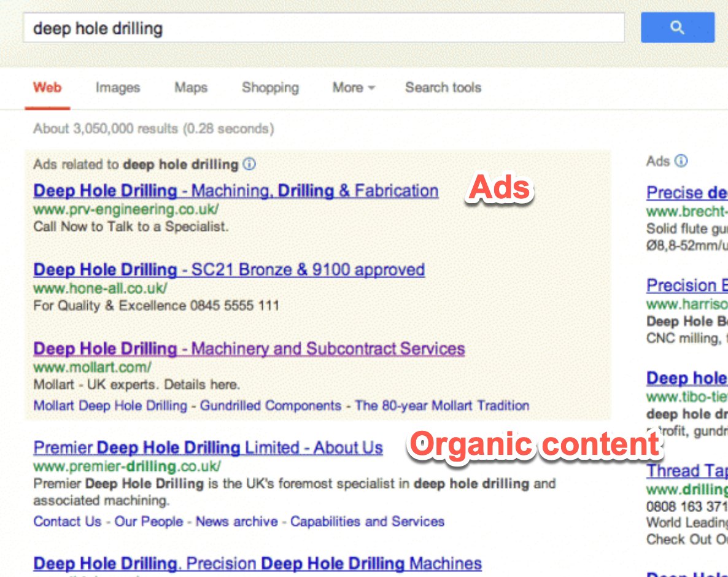Open 'Premier Deep Hole Drilling Limited - About Us'

tap(208, 447)
